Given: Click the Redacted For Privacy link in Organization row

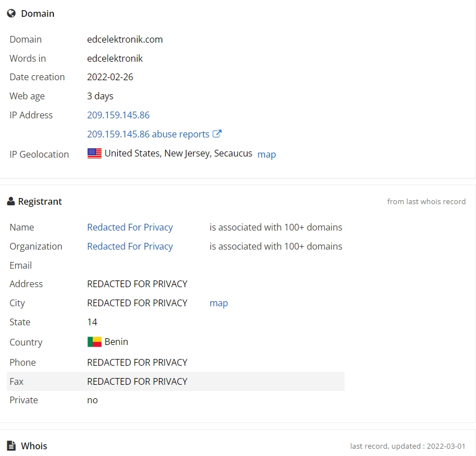Looking at the screenshot, I should pyautogui.click(x=130, y=246).
